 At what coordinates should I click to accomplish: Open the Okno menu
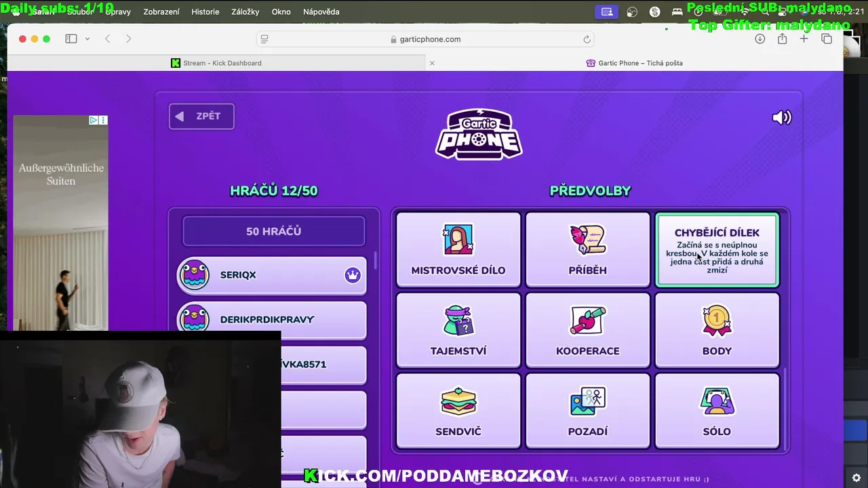(281, 12)
